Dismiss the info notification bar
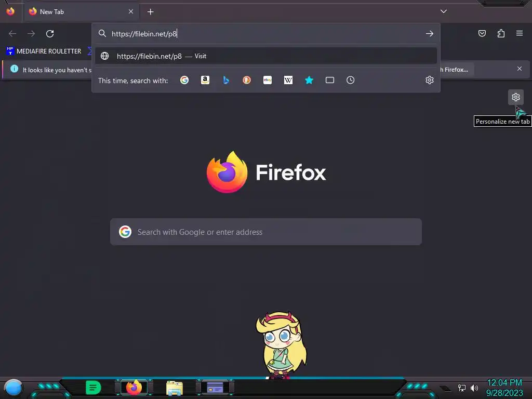Image resolution: width=532 pixels, height=399 pixels. 520,69
